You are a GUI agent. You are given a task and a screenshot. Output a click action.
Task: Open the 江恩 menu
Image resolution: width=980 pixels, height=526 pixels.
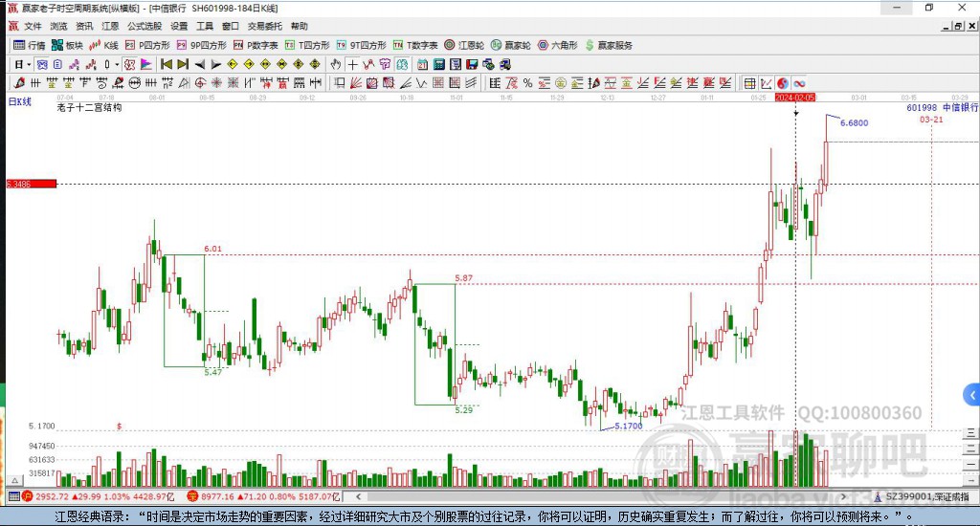click(x=110, y=26)
